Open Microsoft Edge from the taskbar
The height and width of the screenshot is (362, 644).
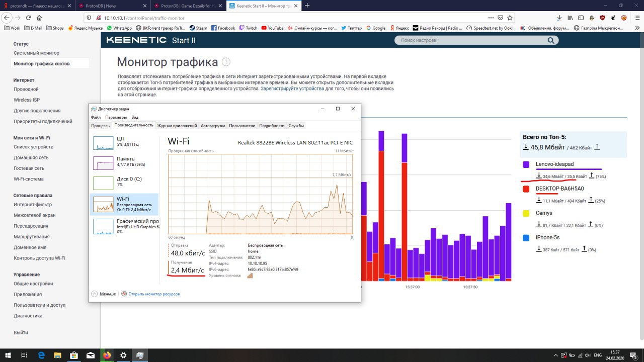[x=41, y=355]
